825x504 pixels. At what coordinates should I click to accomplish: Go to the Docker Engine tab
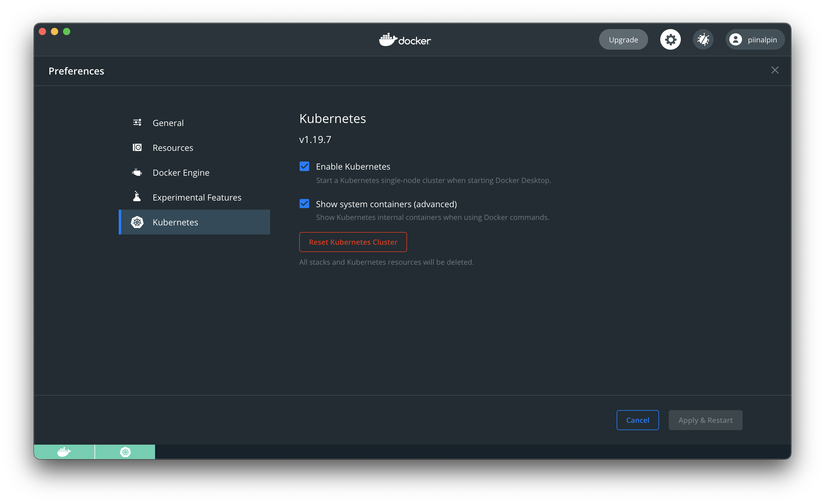click(194, 172)
